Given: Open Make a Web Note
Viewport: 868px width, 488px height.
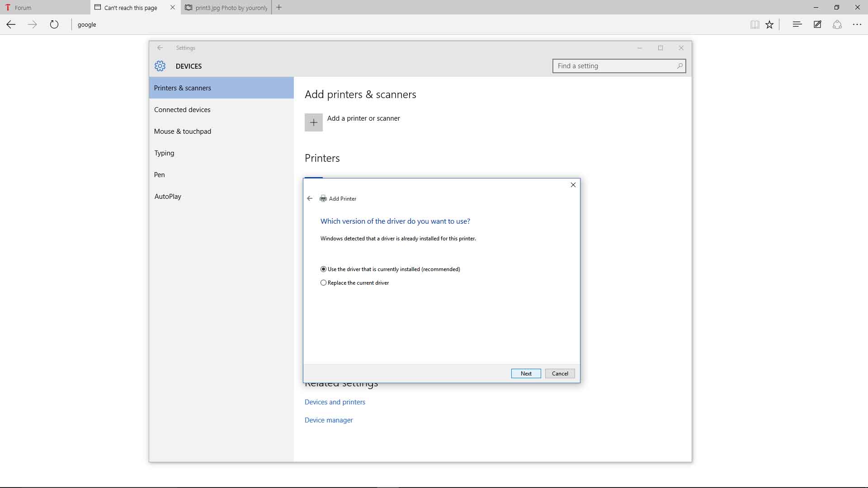Looking at the screenshot, I should click(x=817, y=24).
